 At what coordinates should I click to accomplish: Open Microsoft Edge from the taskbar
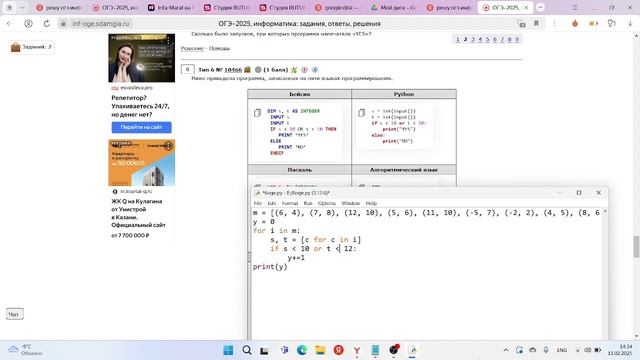tap(302, 350)
